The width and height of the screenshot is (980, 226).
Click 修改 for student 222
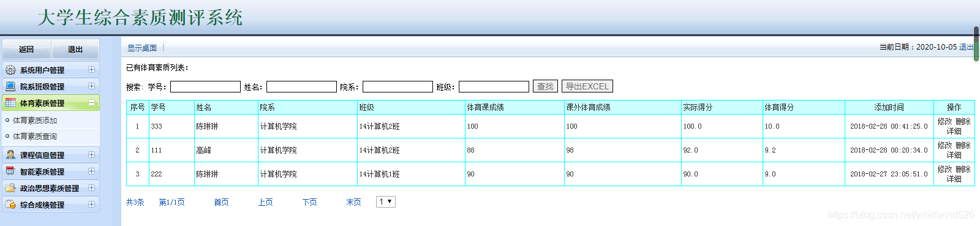(x=945, y=169)
